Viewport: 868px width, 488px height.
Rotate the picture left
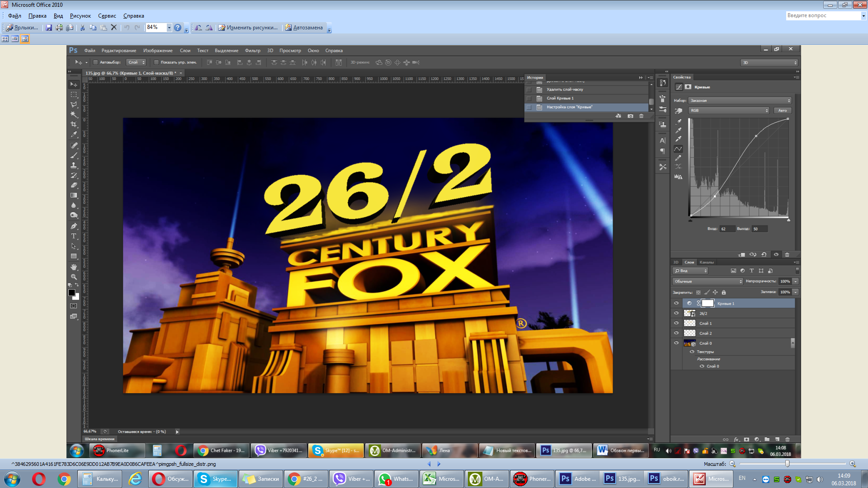click(198, 28)
